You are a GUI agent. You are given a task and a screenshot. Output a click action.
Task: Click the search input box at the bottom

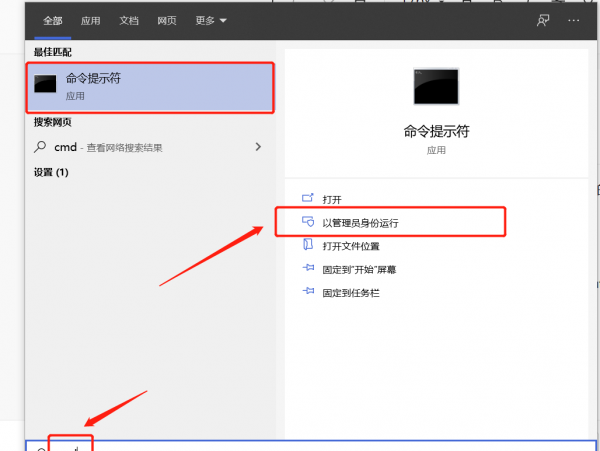tap(311, 446)
